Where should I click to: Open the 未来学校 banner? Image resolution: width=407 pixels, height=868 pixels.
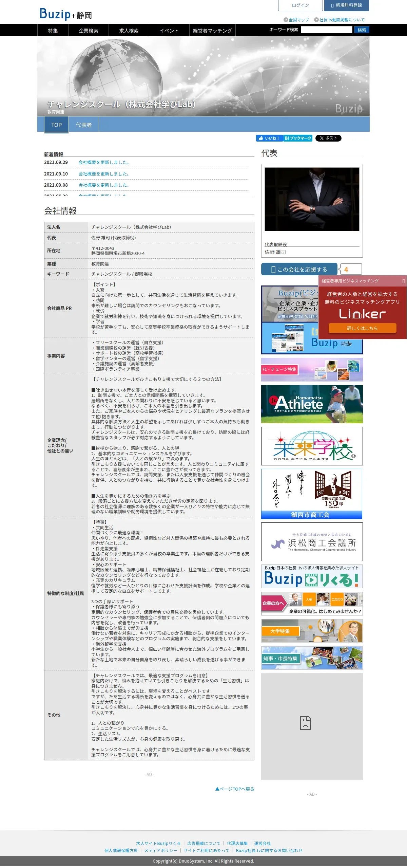(x=312, y=446)
